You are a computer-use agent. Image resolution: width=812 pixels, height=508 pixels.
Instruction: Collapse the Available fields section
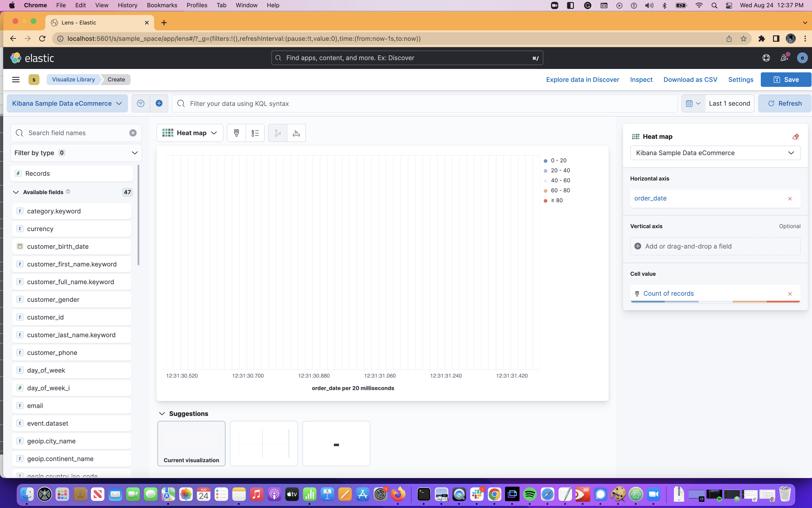coord(16,192)
